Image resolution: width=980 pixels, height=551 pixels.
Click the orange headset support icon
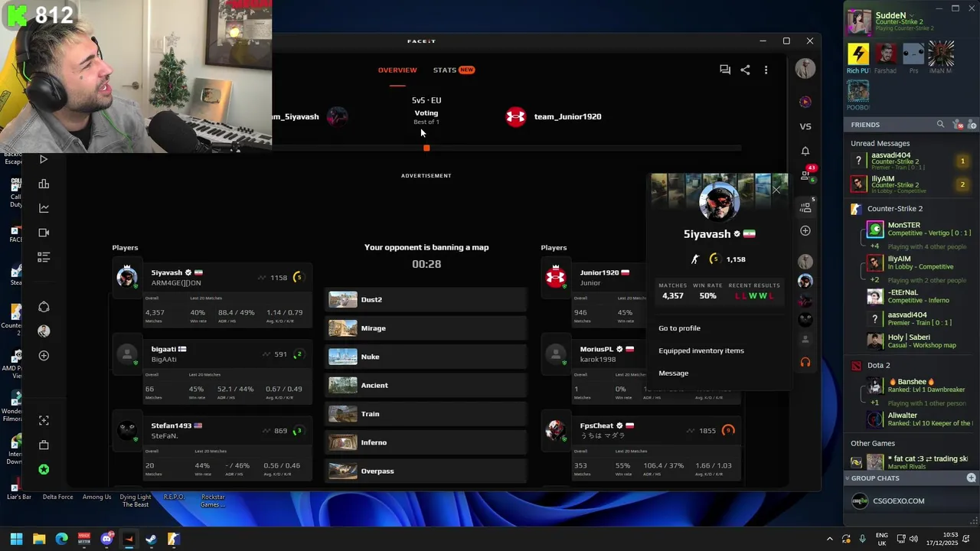click(x=805, y=362)
